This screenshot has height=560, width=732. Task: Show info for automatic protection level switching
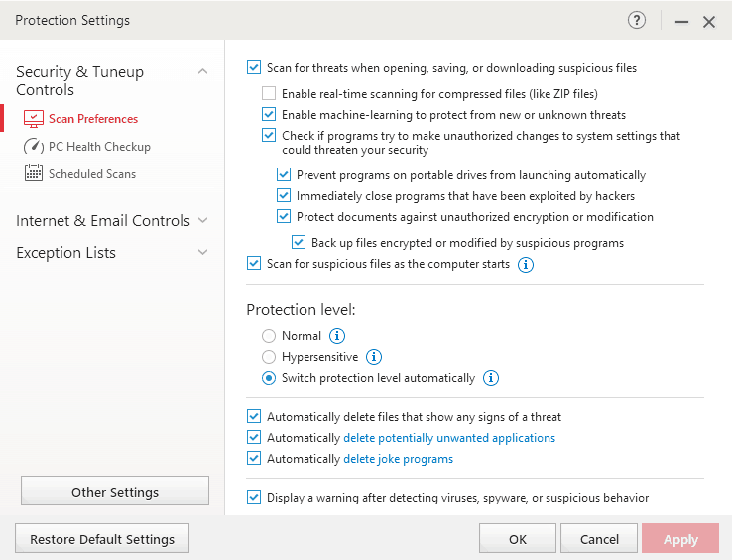491,377
